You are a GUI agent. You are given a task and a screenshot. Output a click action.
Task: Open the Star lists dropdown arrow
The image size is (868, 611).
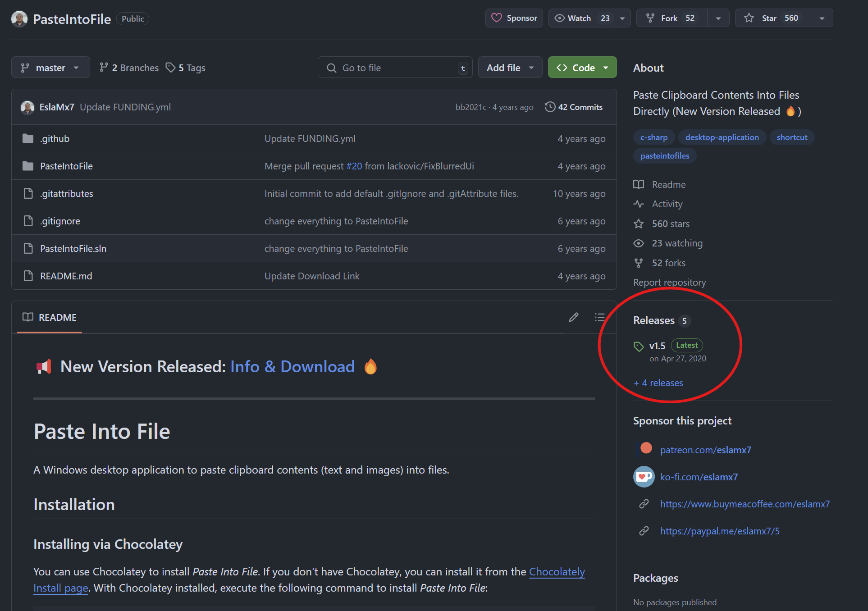click(x=822, y=18)
